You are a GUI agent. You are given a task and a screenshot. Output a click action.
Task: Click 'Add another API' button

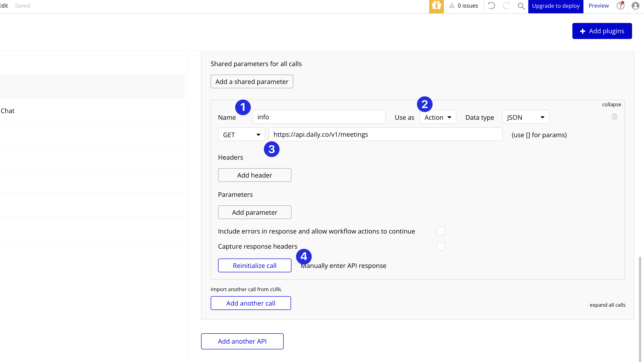242,341
